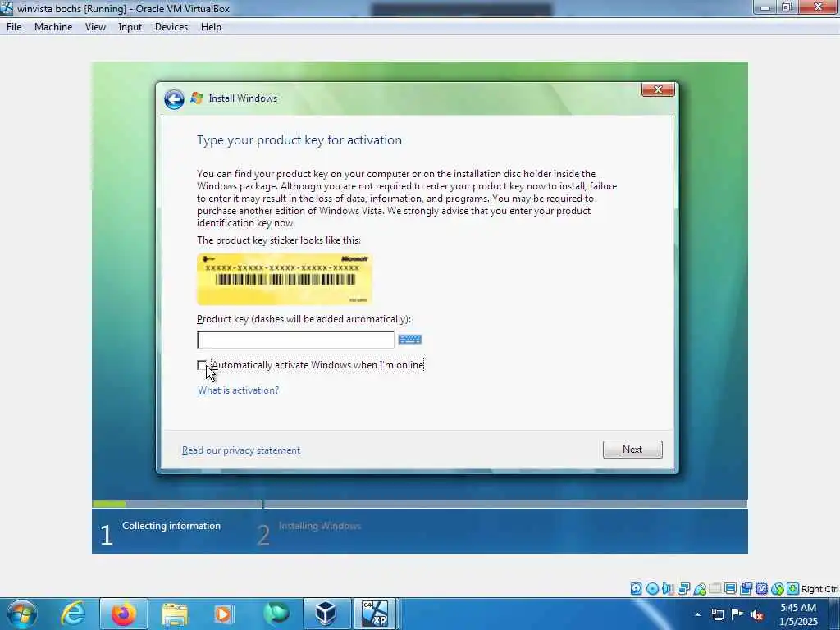Switch to VirtualBox Manager taskbar button
The width and height of the screenshot is (840, 630).
[326, 614]
